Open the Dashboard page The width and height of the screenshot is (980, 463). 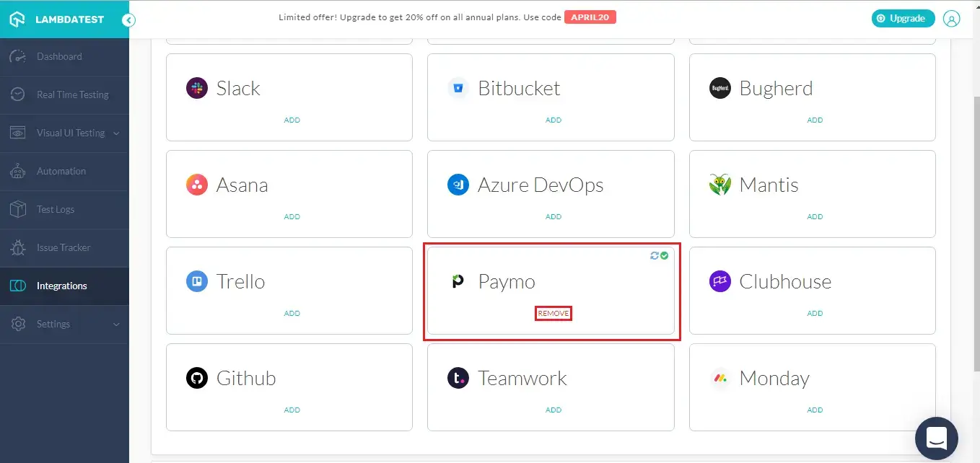point(59,56)
